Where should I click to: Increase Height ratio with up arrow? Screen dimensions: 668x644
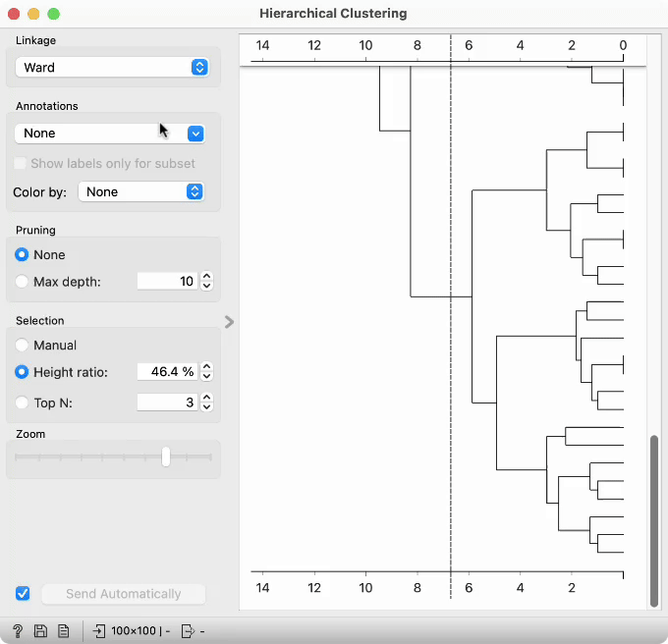206,367
